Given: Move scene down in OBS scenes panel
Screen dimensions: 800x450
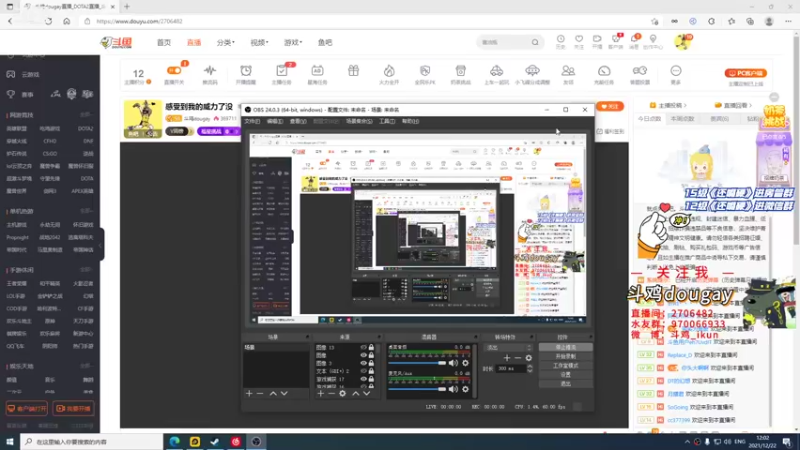Looking at the screenshot, I should coord(284,393).
